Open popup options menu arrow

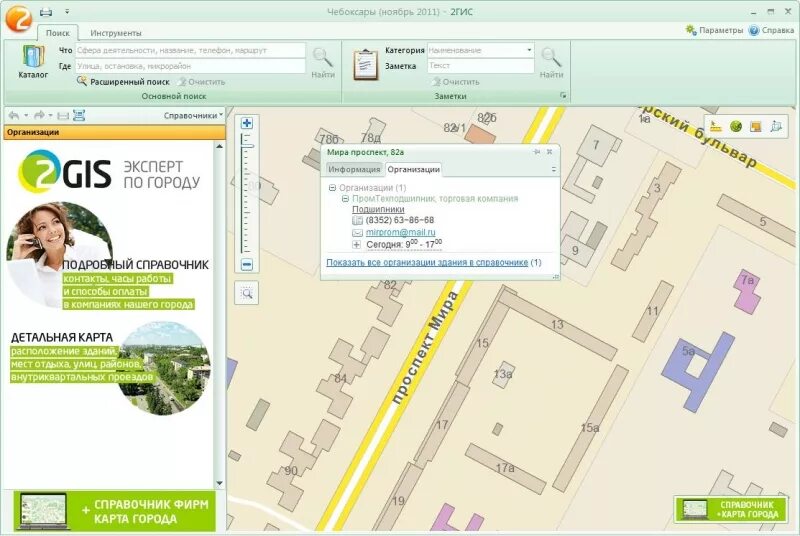pos(554,169)
